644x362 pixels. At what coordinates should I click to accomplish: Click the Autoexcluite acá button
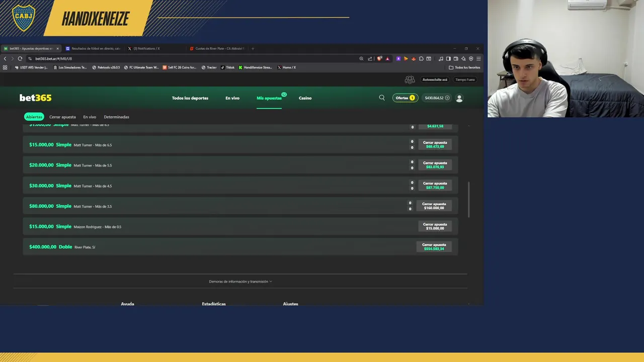coord(435,79)
